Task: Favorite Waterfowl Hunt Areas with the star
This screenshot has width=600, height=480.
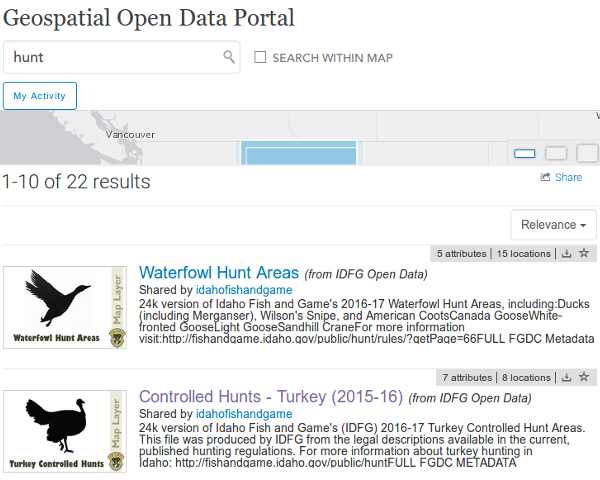Action: coord(584,254)
